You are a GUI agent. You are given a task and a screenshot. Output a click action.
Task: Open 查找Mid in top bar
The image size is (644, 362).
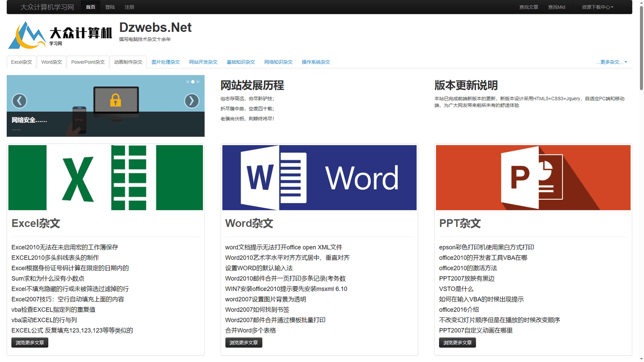(x=557, y=7)
